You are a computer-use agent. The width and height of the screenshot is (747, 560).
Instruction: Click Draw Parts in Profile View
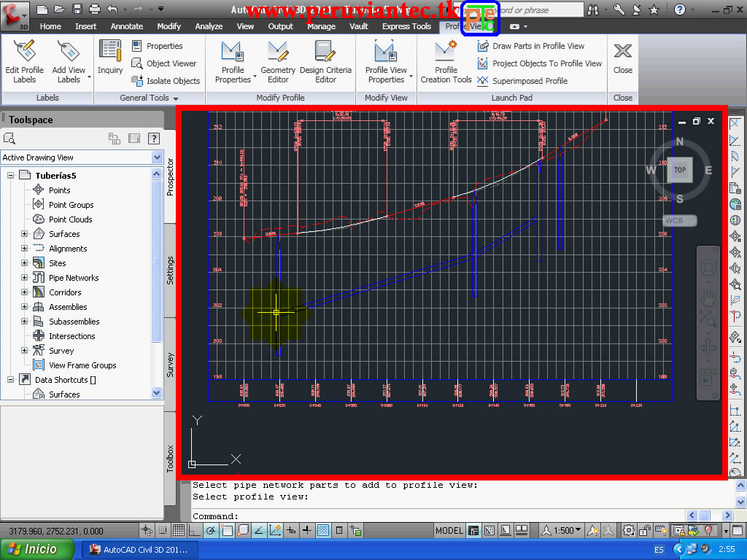[x=531, y=46]
